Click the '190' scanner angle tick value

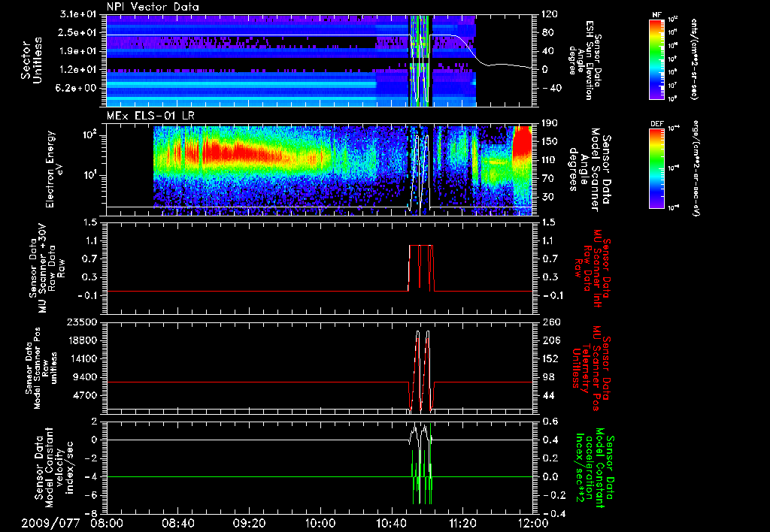[550, 123]
